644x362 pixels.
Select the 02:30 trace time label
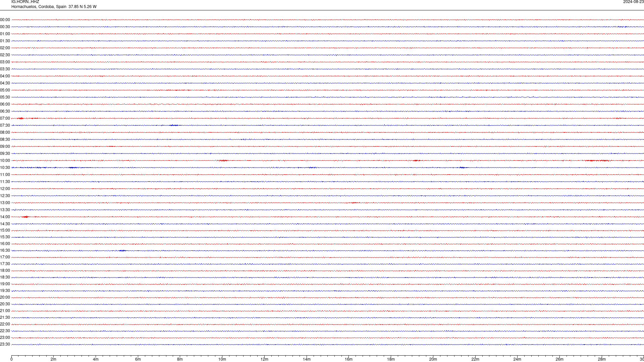click(x=5, y=55)
